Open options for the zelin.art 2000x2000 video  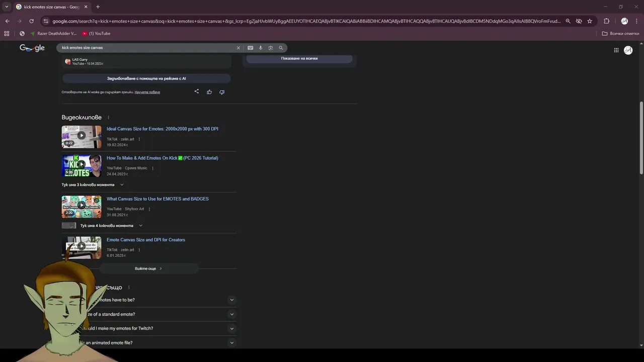[139, 139]
